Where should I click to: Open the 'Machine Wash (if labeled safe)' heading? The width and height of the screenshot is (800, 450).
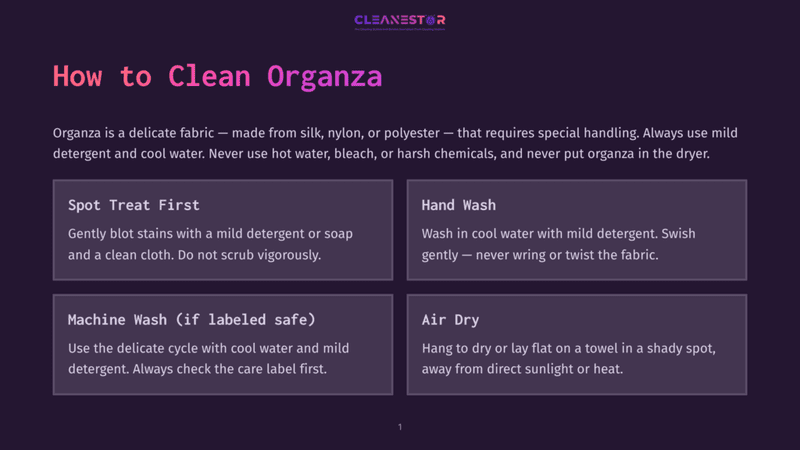click(192, 320)
